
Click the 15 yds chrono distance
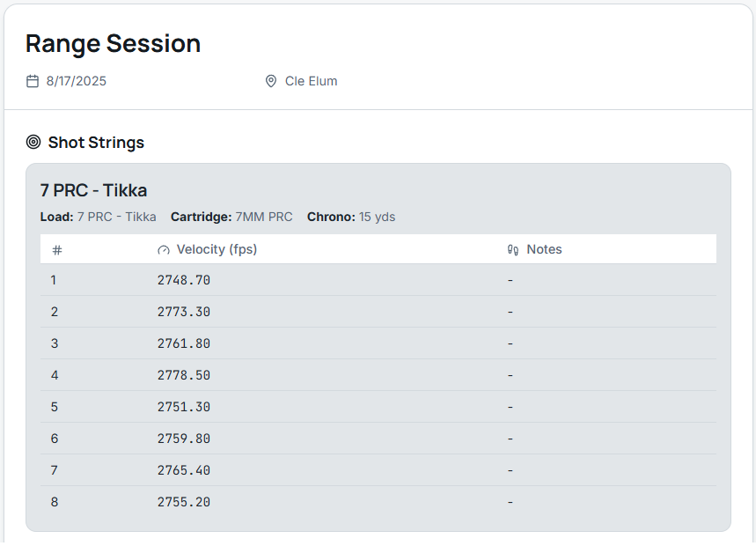[377, 217]
